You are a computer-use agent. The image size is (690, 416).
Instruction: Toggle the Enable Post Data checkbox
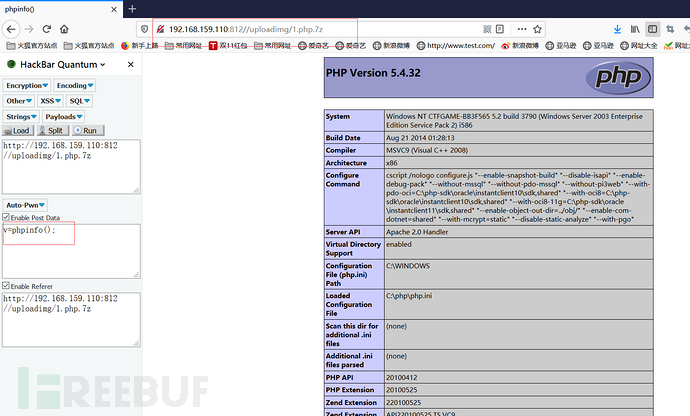[6, 217]
